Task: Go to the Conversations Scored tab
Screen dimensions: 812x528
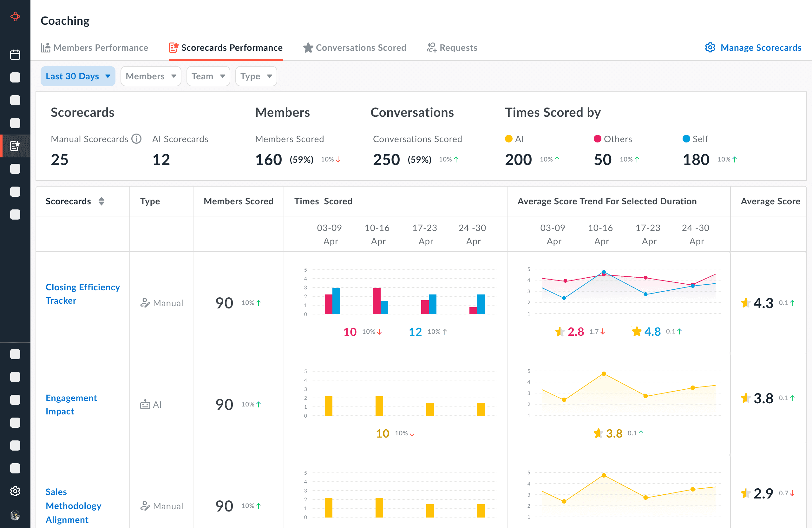Action: point(355,48)
